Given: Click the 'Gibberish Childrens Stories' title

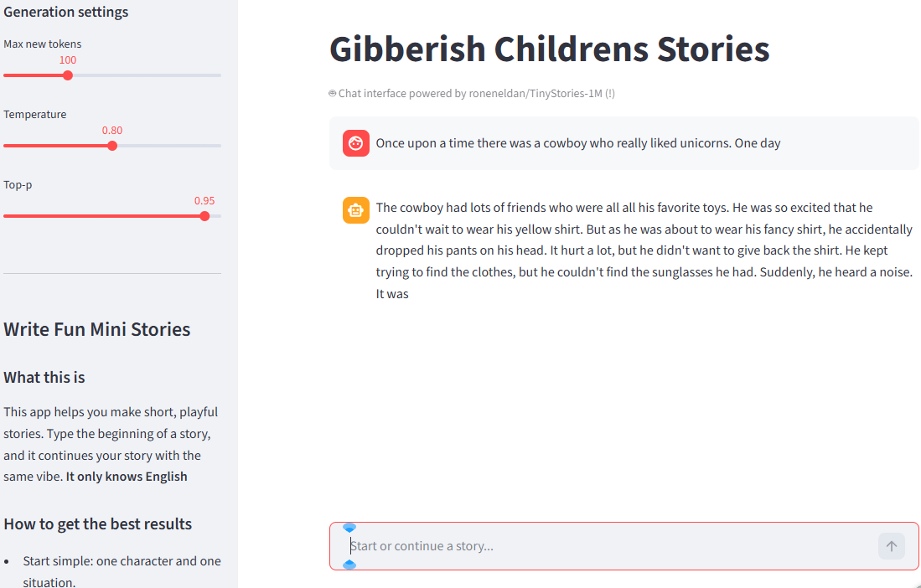Looking at the screenshot, I should [549, 49].
